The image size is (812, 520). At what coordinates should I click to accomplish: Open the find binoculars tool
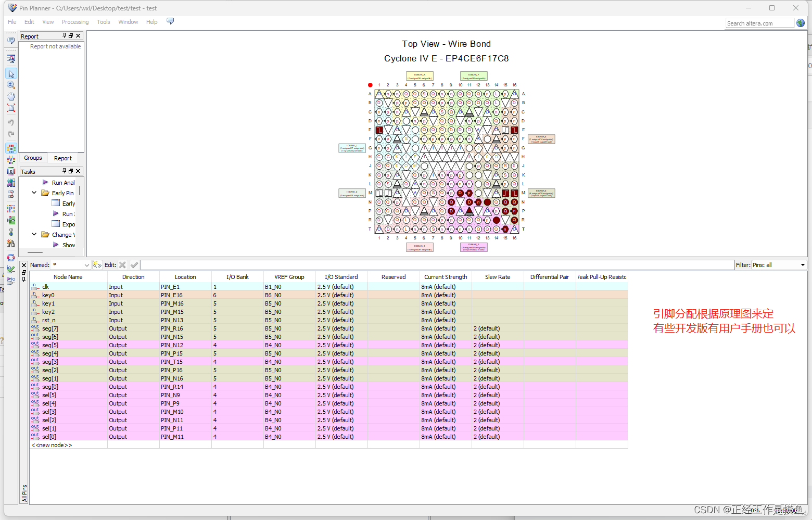[x=11, y=243]
